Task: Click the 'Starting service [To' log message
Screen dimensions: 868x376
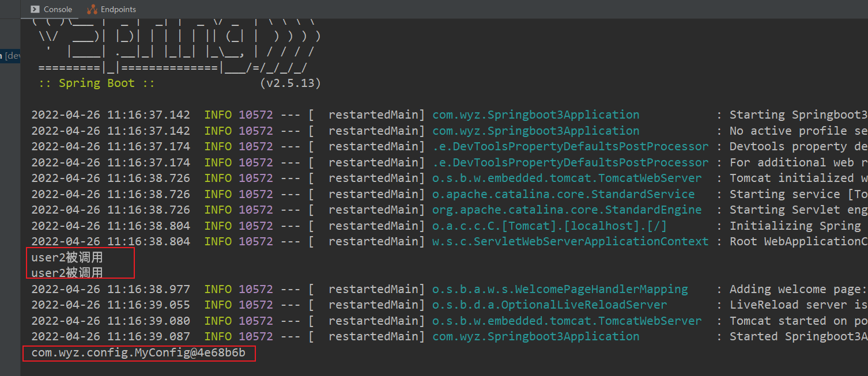Action: pos(799,194)
